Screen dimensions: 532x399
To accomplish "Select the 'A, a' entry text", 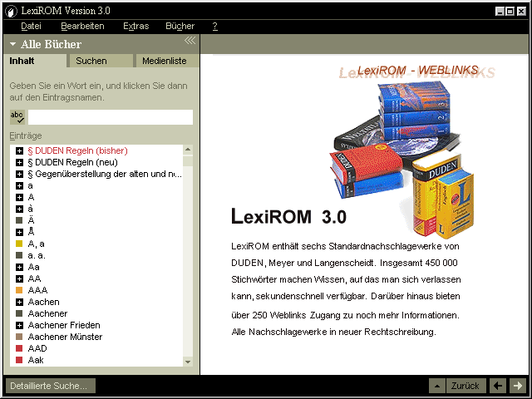I will [x=36, y=244].
